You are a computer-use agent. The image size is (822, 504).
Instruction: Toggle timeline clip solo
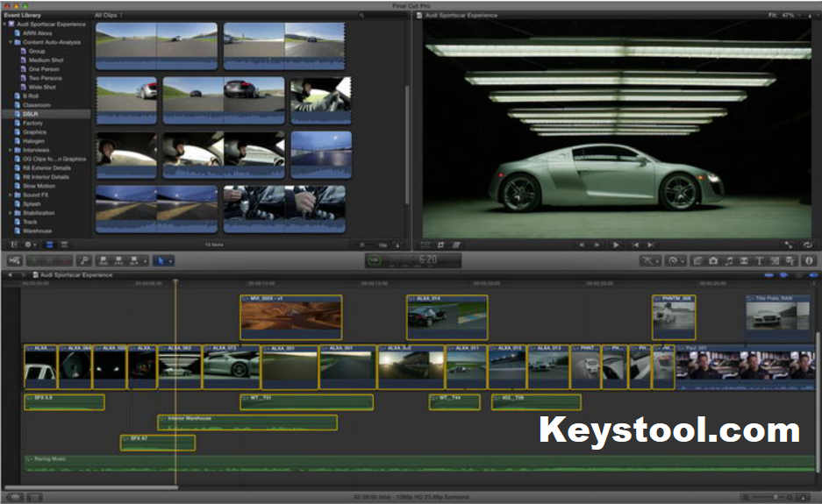[x=798, y=274]
